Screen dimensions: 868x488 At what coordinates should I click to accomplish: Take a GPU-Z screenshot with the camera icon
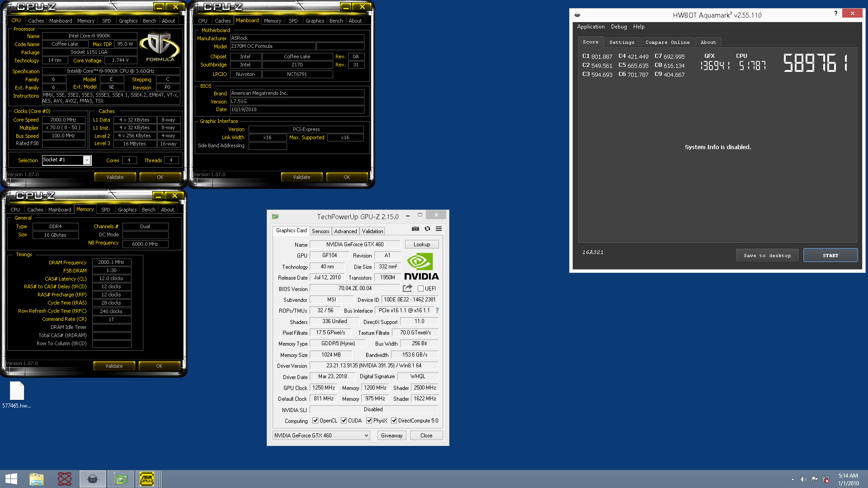(x=415, y=229)
